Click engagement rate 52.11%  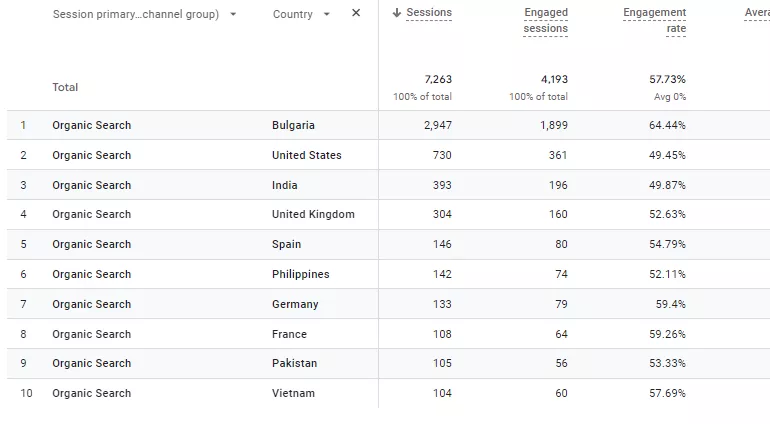pos(667,274)
